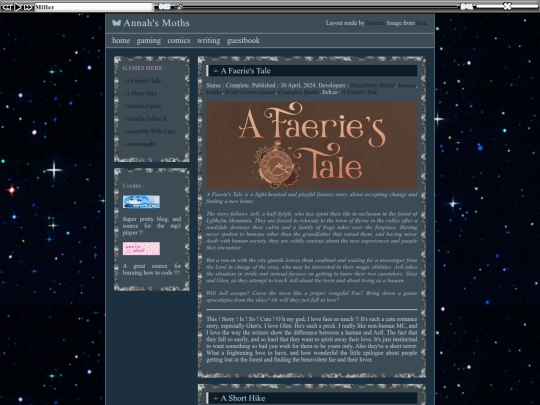
Task: Click the 'Super pretty blog' credit text
Action: click(152, 226)
